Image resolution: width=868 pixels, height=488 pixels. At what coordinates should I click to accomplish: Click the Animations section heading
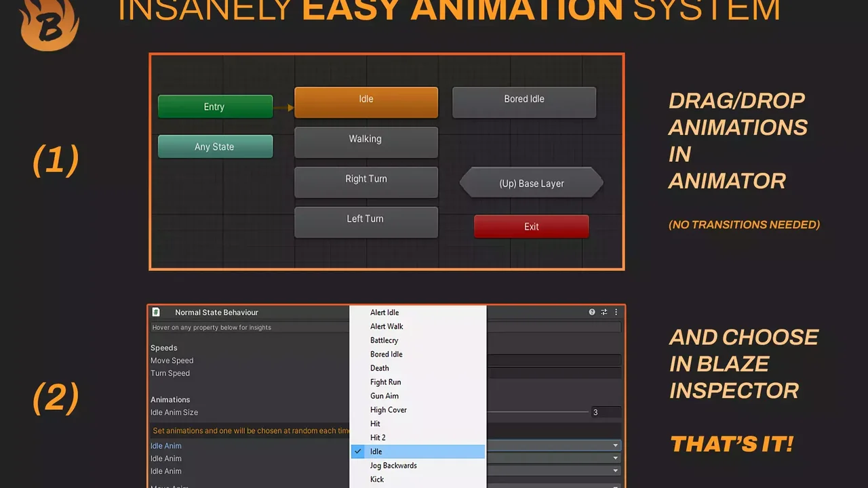[170, 399]
